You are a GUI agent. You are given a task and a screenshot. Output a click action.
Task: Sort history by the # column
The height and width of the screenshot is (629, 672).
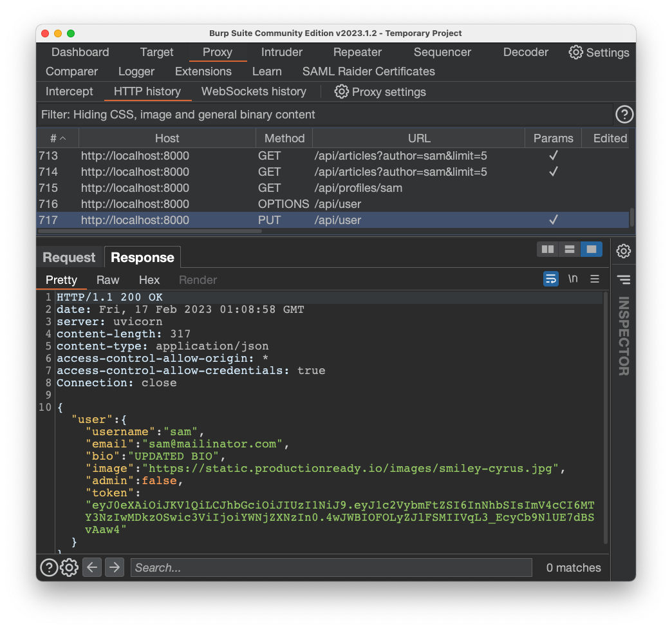click(57, 138)
